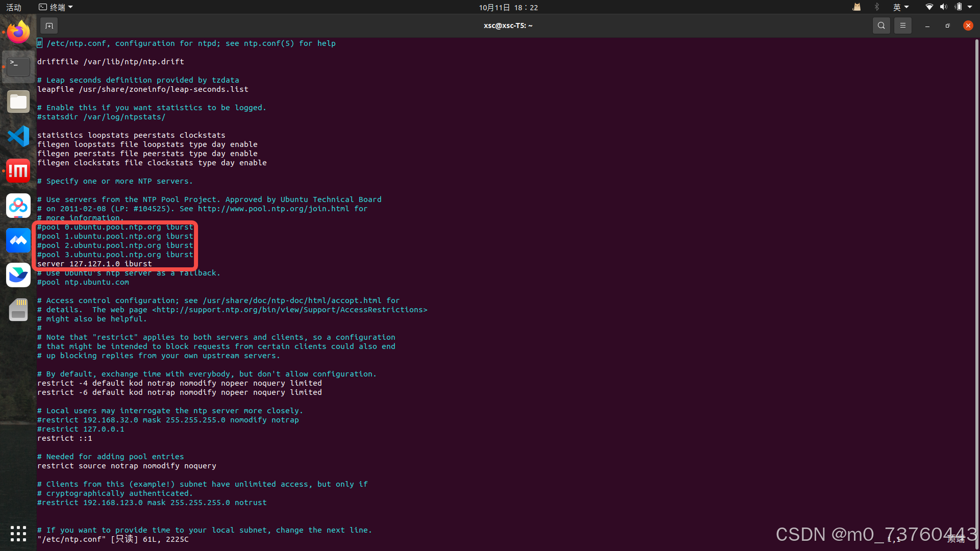Image resolution: width=980 pixels, height=551 pixels.
Task: Click the 活动 activities button
Action: tap(14, 7)
